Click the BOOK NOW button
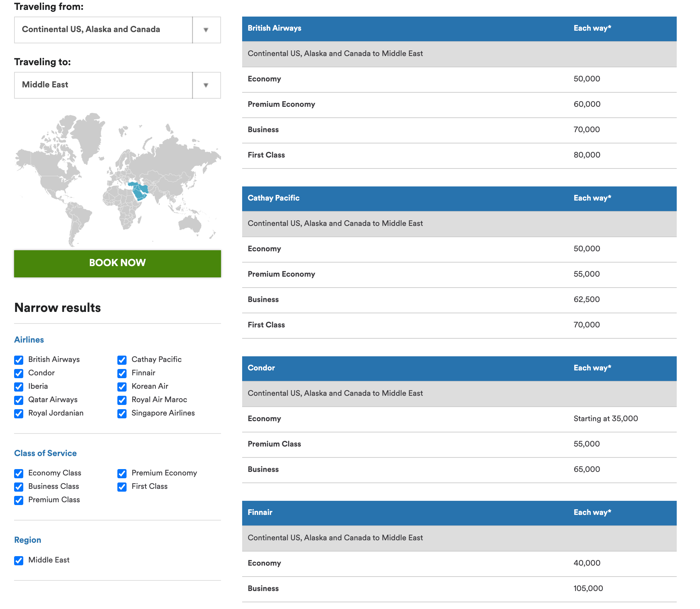The image size is (700, 609). click(117, 263)
